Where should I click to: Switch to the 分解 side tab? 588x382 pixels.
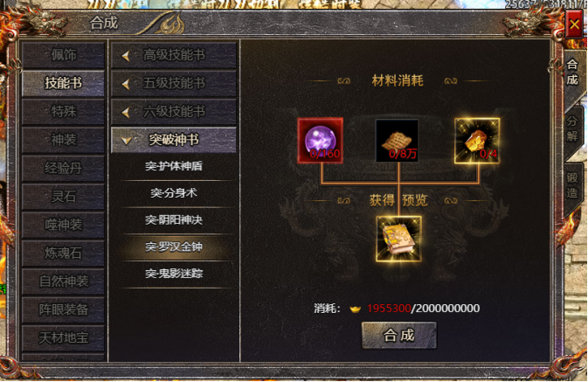572,128
